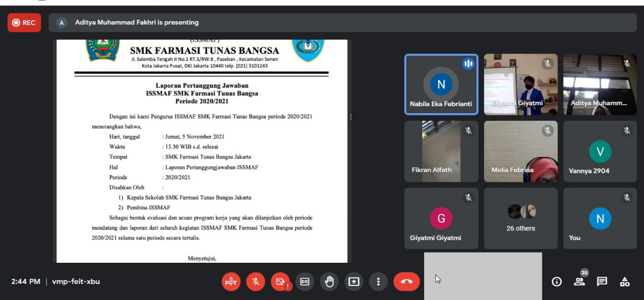The width and height of the screenshot is (644, 300).
Task: Open the three-dot more options menu
Action: coord(378,282)
